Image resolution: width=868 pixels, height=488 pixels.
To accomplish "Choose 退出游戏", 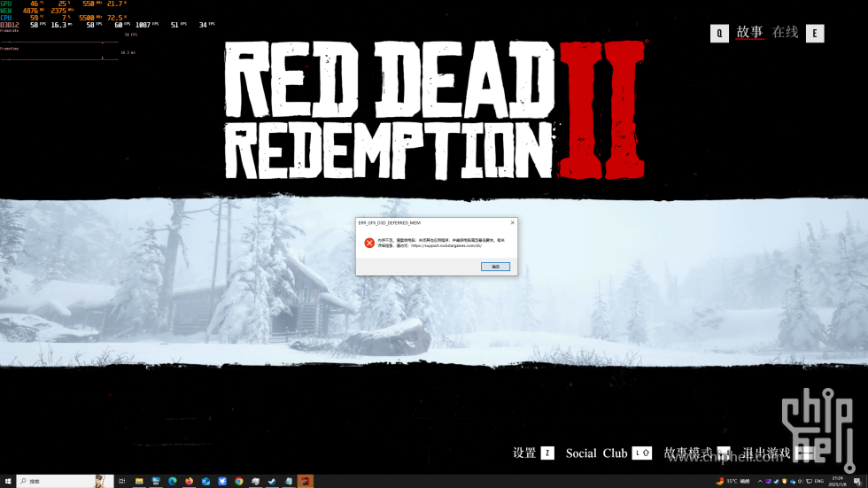I will point(766,453).
